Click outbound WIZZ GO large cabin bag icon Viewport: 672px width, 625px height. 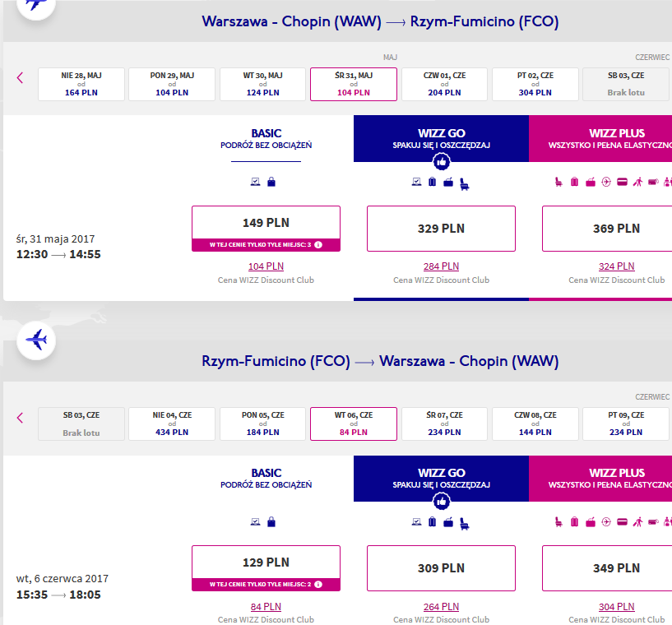(448, 183)
